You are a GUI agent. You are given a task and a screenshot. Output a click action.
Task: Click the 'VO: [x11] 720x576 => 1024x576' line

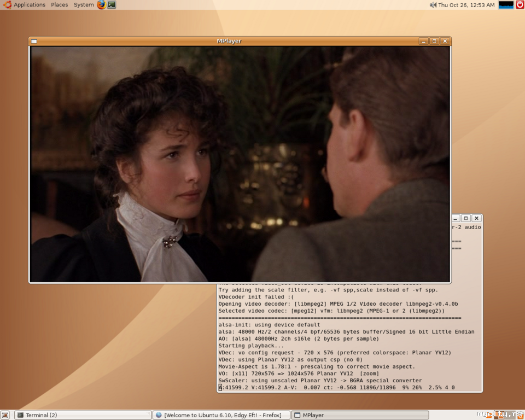pyautogui.click(x=299, y=374)
